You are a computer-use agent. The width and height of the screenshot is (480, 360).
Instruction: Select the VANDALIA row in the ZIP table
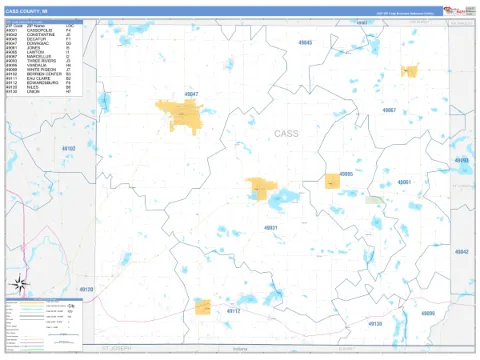(x=39, y=65)
